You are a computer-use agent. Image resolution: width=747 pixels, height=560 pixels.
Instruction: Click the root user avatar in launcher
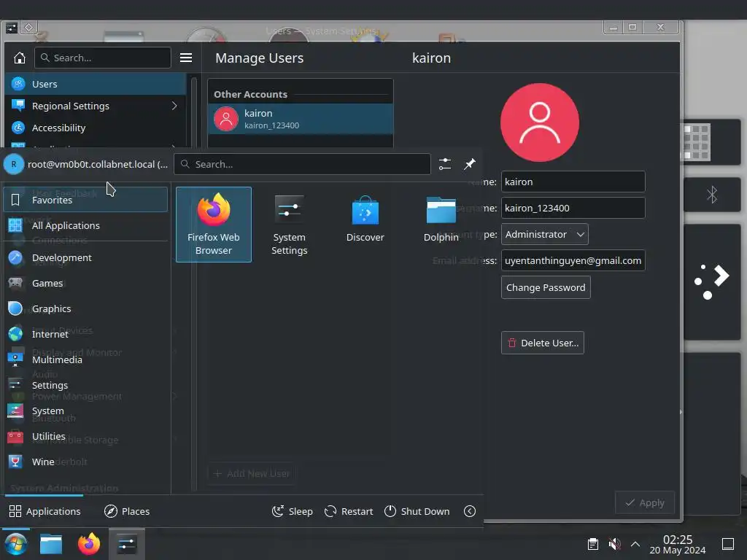click(14, 164)
